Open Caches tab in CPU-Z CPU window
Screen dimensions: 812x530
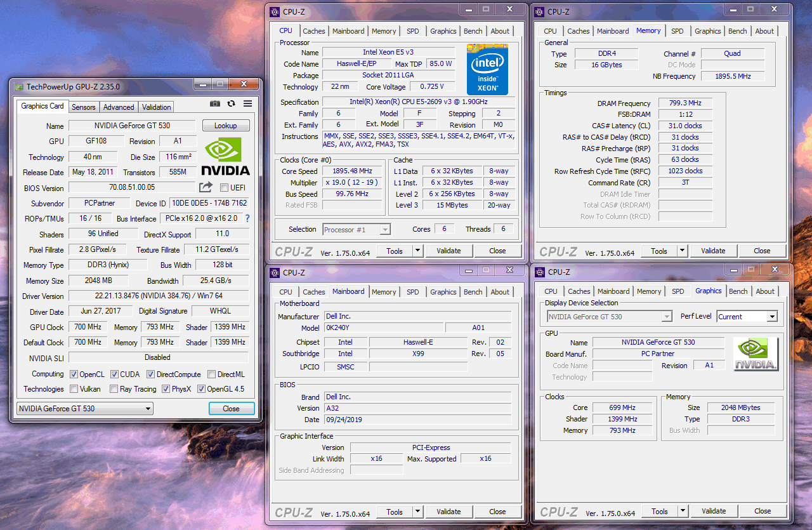pyautogui.click(x=314, y=31)
